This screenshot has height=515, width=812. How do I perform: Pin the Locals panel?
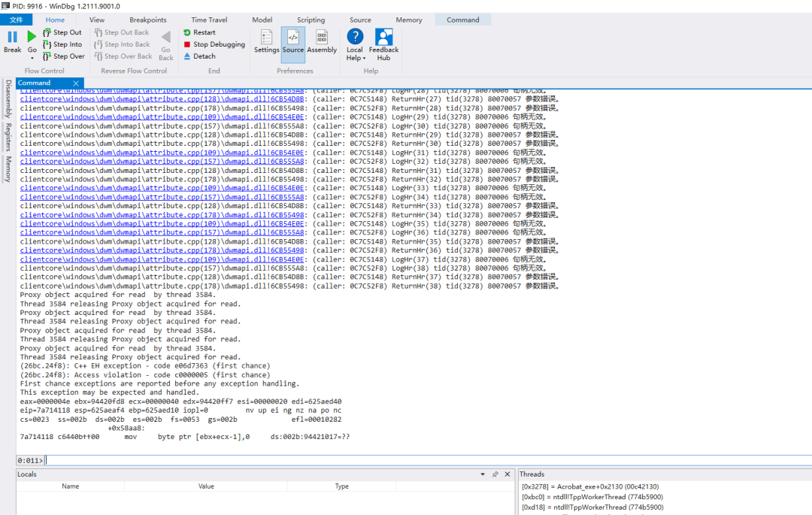point(495,474)
